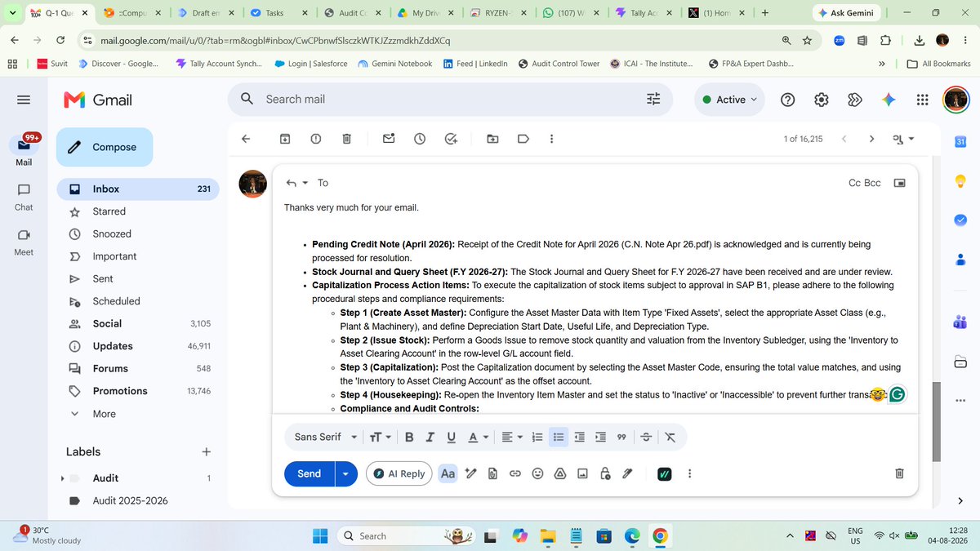Insert signature with the pen icon

coord(627,473)
